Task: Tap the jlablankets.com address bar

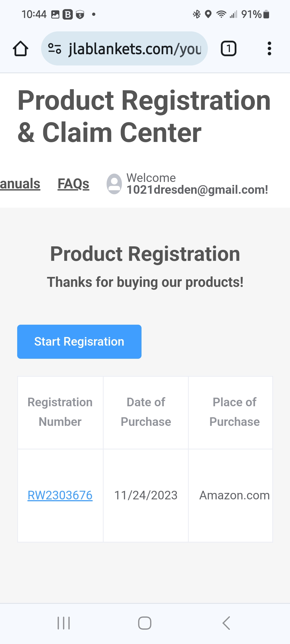Action: 124,49
